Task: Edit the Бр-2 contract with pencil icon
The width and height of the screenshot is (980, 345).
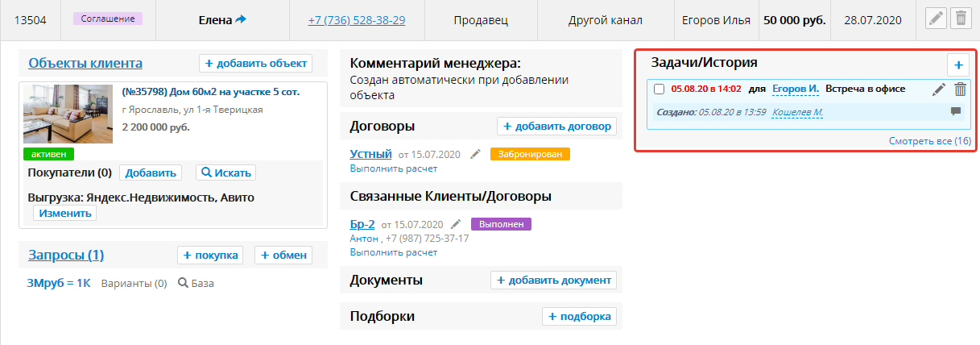Action: tap(456, 224)
